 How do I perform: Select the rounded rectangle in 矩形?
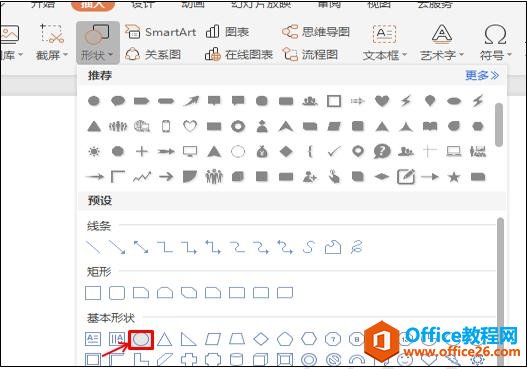click(x=117, y=293)
